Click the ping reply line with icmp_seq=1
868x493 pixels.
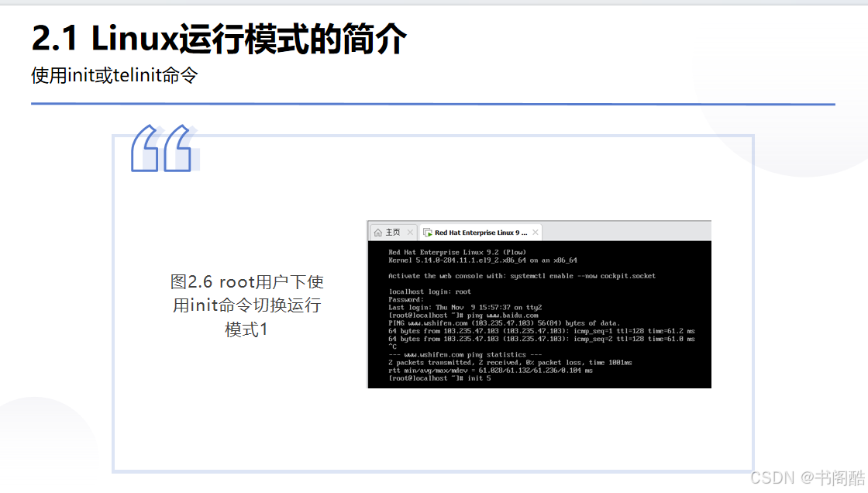[x=542, y=331]
